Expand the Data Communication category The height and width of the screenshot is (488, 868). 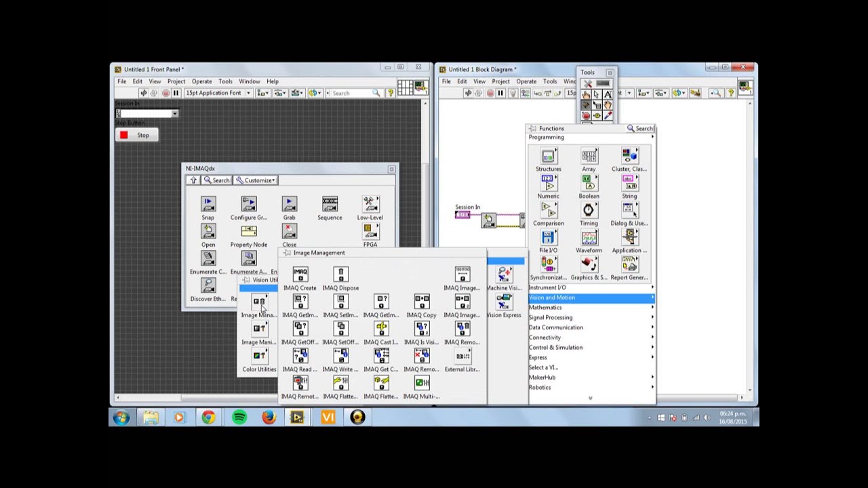coord(591,327)
